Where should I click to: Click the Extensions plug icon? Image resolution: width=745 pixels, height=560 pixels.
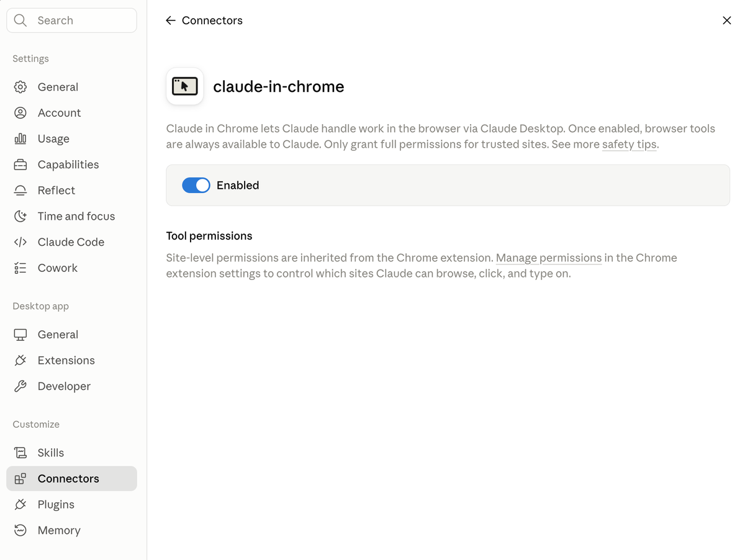pyautogui.click(x=20, y=360)
